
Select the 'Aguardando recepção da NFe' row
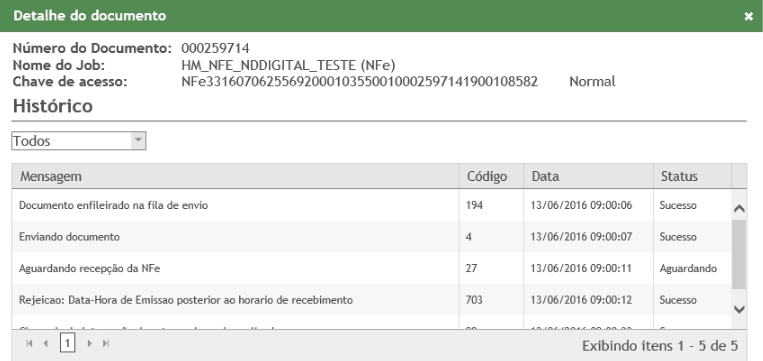click(x=371, y=268)
